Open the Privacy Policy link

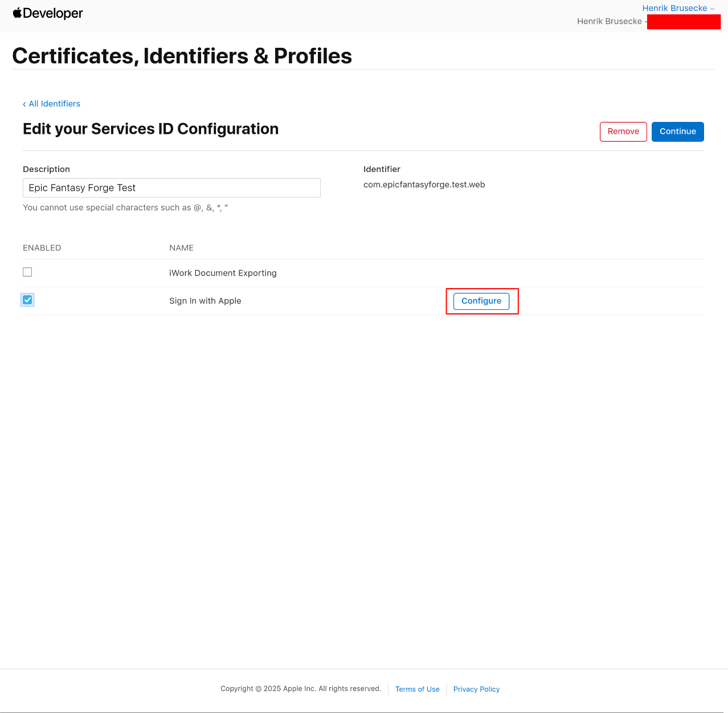click(476, 689)
